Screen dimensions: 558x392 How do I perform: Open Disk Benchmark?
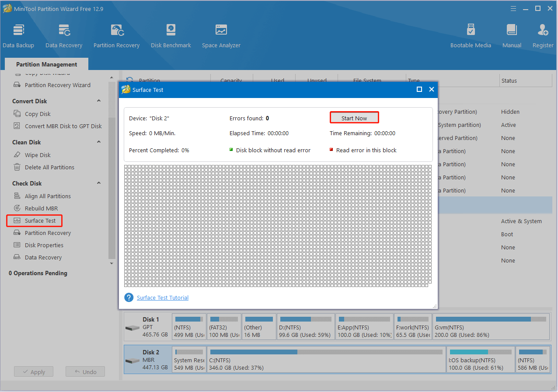click(171, 35)
